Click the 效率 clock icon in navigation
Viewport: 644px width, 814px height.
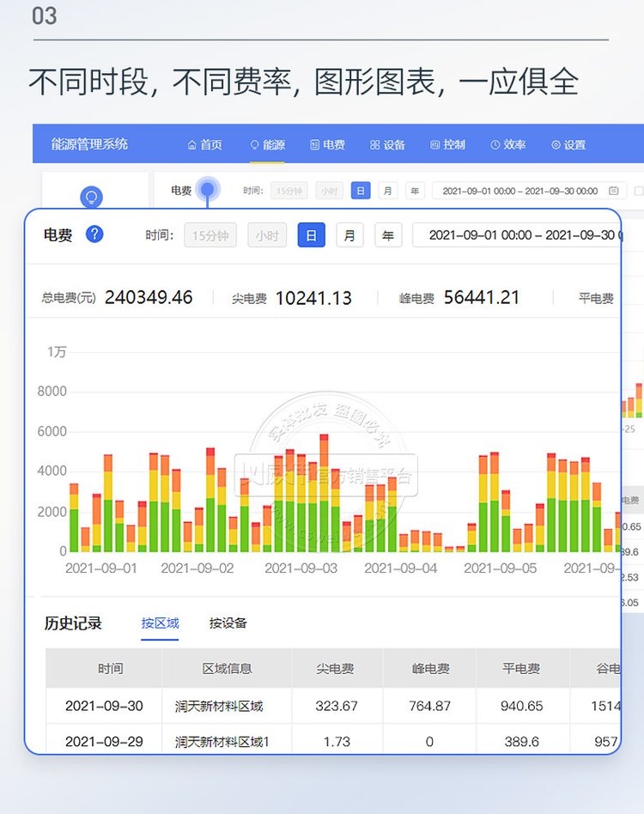495,145
